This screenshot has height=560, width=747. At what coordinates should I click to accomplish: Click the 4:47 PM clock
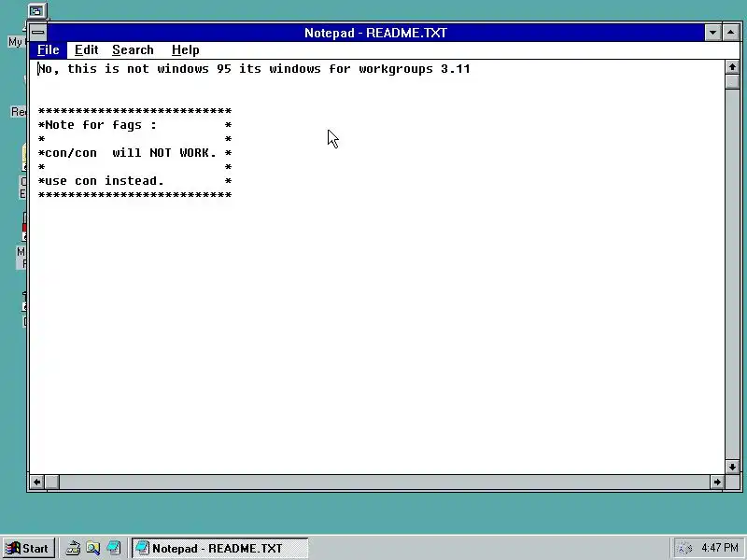[719, 548]
